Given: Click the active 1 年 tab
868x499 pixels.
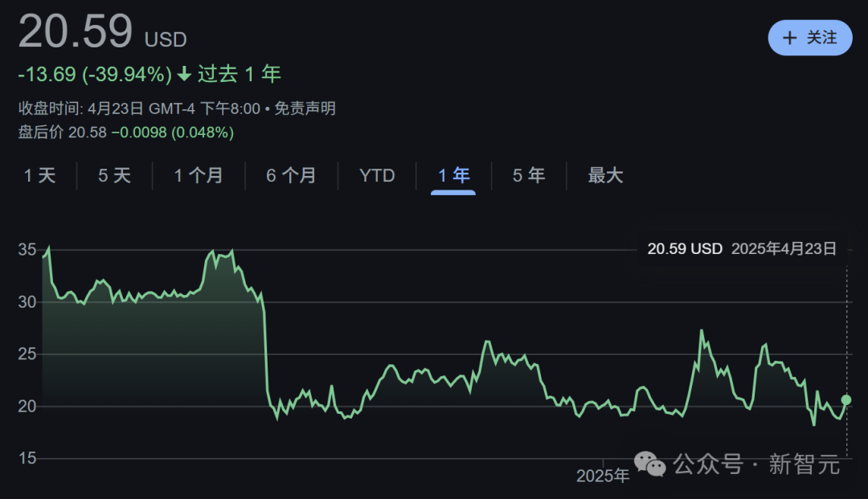Looking at the screenshot, I should click(x=454, y=175).
